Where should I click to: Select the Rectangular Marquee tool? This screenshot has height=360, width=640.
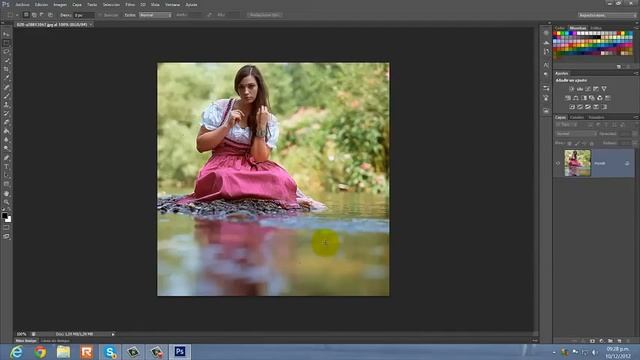(x=6, y=43)
